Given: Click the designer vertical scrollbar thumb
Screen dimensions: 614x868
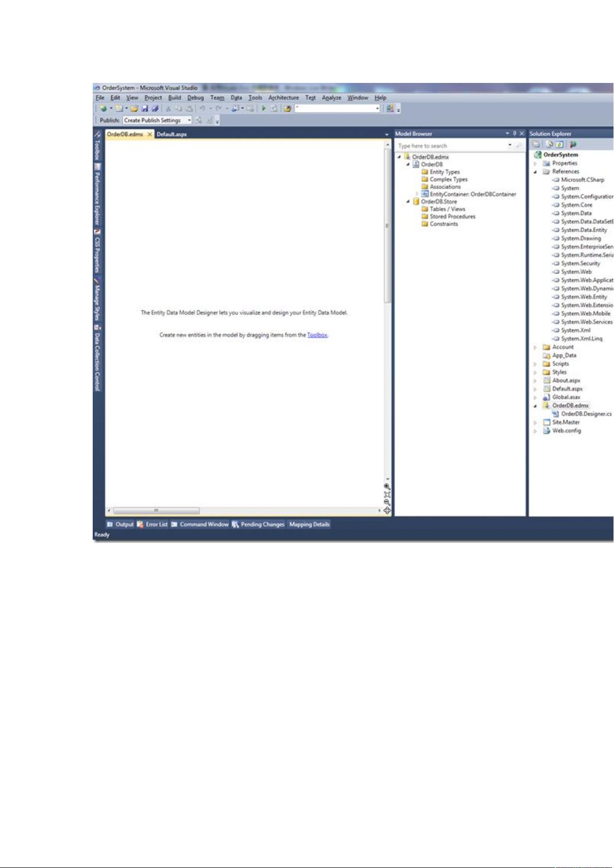Looking at the screenshot, I should point(387,226).
